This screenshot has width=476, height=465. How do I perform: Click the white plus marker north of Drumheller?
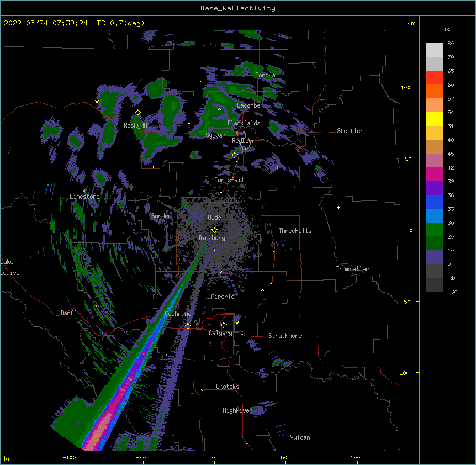pos(338,207)
